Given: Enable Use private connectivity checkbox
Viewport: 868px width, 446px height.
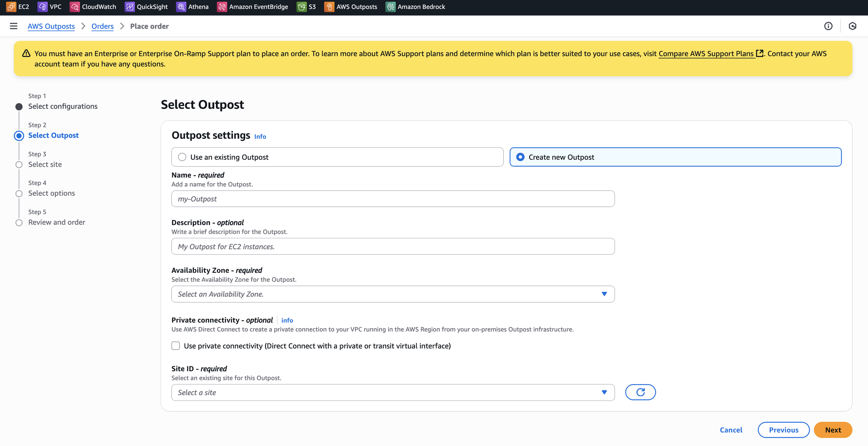Looking at the screenshot, I should tap(176, 346).
